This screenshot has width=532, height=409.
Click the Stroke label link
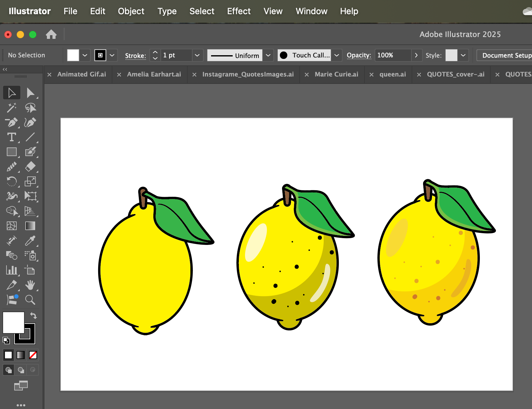[x=135, y=56]
